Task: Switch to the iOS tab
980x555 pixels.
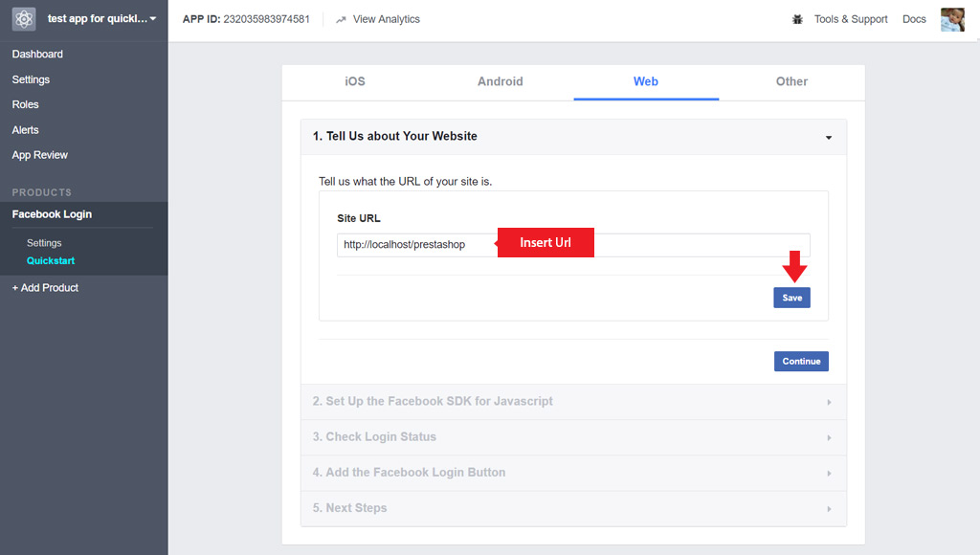Action: pyautogui.click(x=354, y=82)
